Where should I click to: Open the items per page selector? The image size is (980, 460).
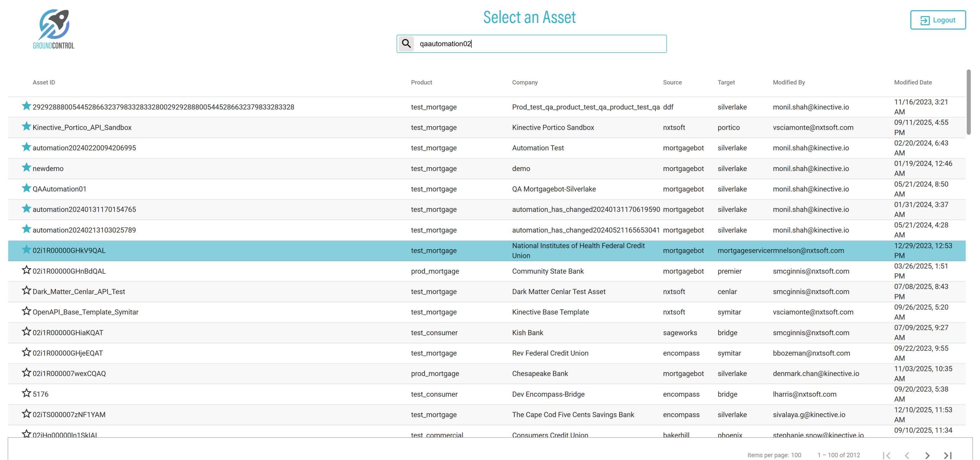pyautogui.click(x=796, y=455)
